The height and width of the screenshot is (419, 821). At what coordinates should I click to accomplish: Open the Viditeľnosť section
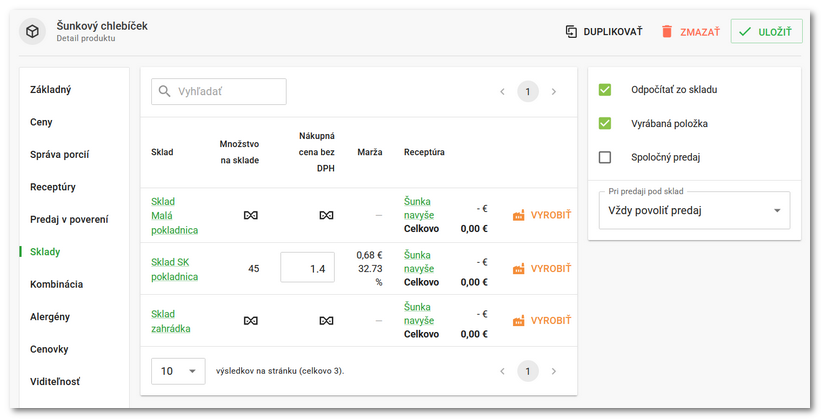55,382
